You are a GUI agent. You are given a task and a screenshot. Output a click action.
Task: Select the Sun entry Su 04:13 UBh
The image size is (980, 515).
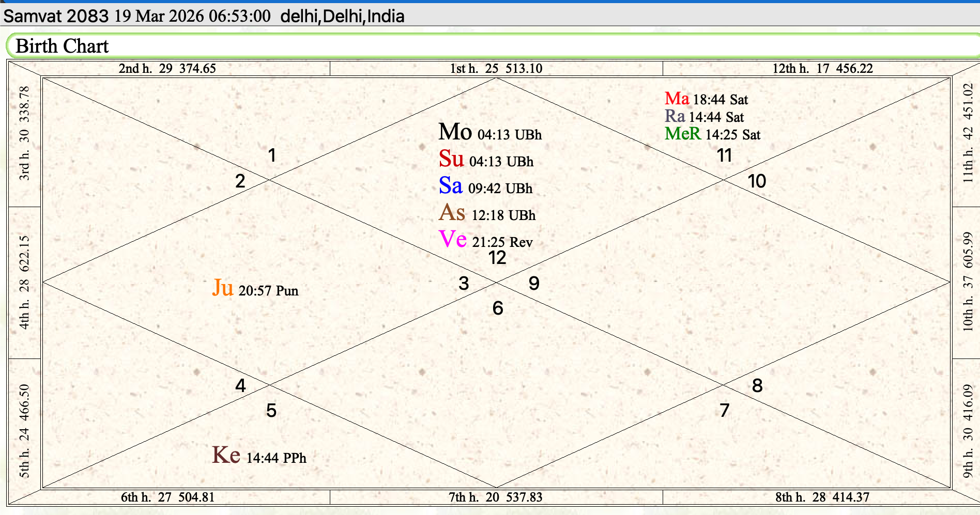tap(485, 160)
